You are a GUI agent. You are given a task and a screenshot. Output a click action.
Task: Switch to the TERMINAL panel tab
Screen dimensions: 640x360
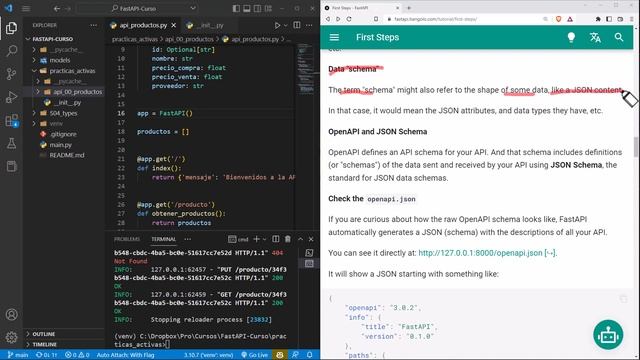click(x=163, y=239)
